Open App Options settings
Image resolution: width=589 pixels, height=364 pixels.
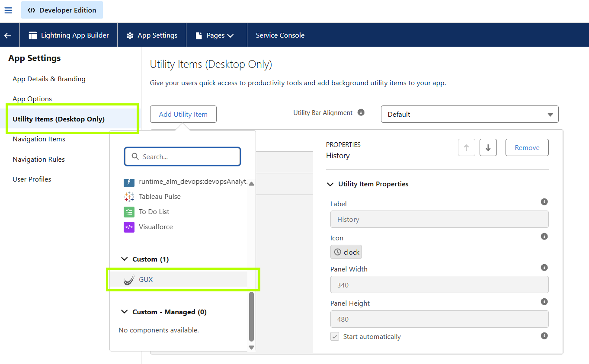click(x=32, y=99)
